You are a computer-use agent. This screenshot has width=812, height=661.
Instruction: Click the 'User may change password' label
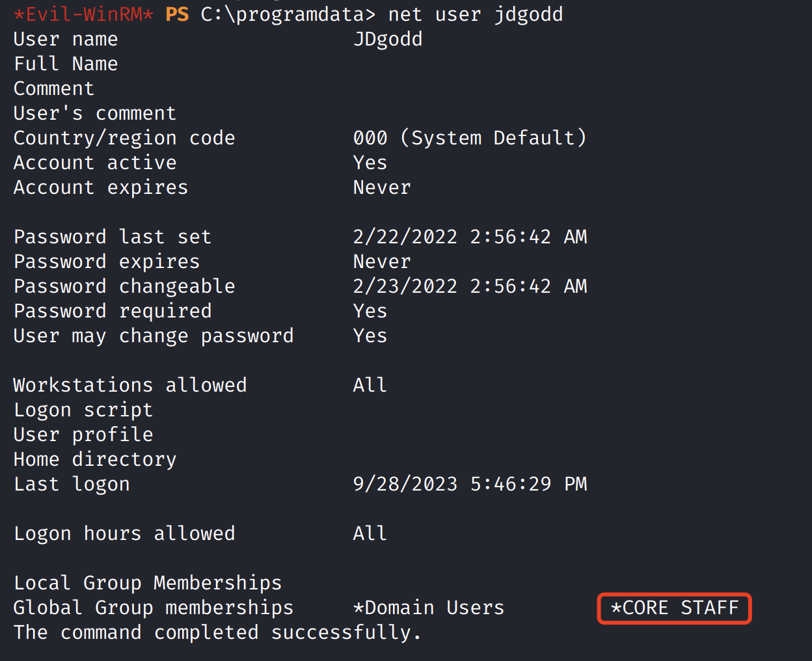(x=154, y=336)
